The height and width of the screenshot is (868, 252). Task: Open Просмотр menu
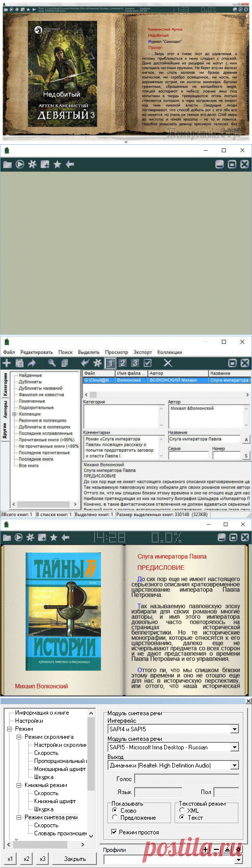(116, 352)
